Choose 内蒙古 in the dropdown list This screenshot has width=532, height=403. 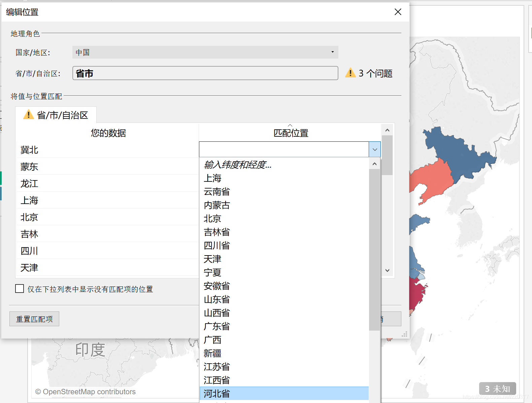[284, 205]
